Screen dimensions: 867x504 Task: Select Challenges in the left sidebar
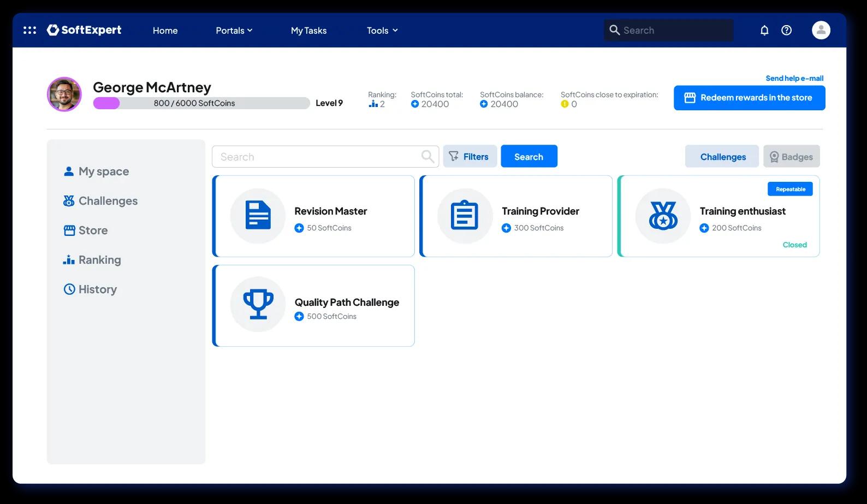(x=100, y=201)
